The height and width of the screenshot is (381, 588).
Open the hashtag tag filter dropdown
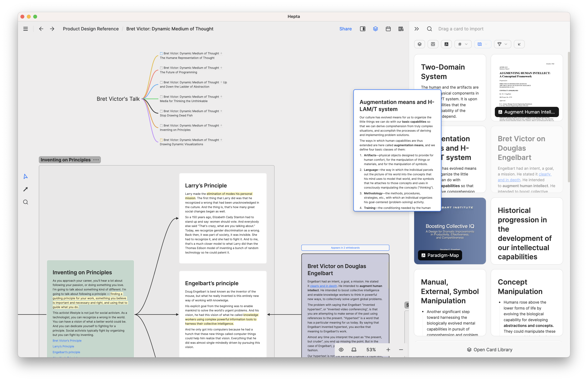[x=463, y=44]
